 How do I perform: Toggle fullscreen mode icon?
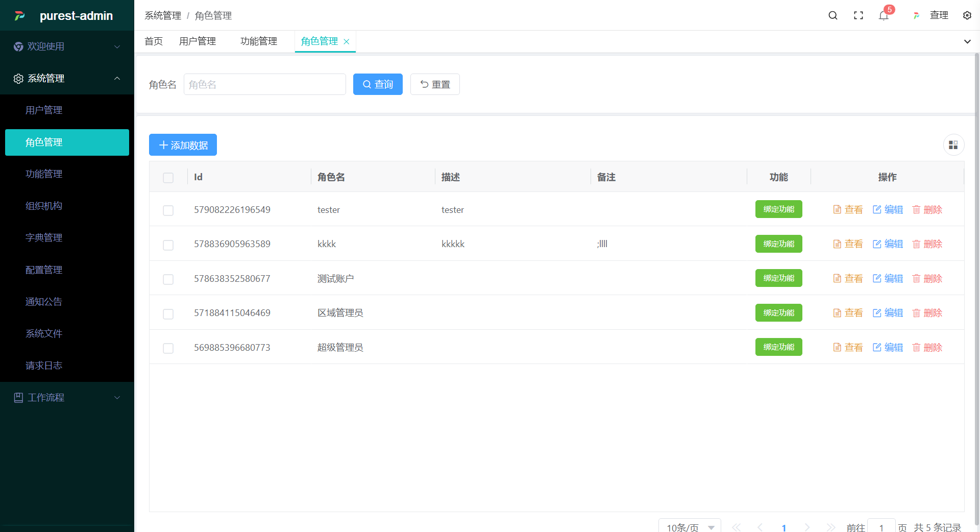[859, 15]
